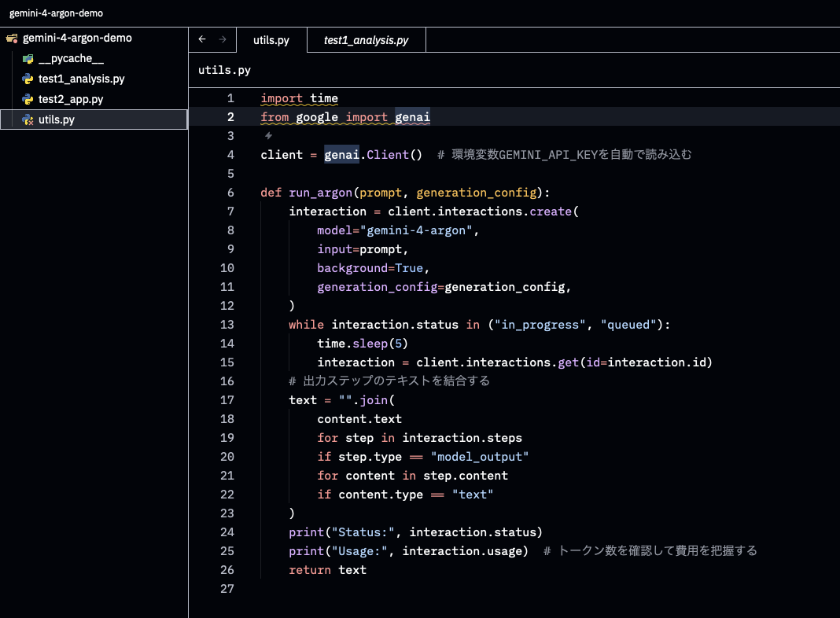Select utils.py in the file tree
840x618 pixels.
tap(94, 120)
